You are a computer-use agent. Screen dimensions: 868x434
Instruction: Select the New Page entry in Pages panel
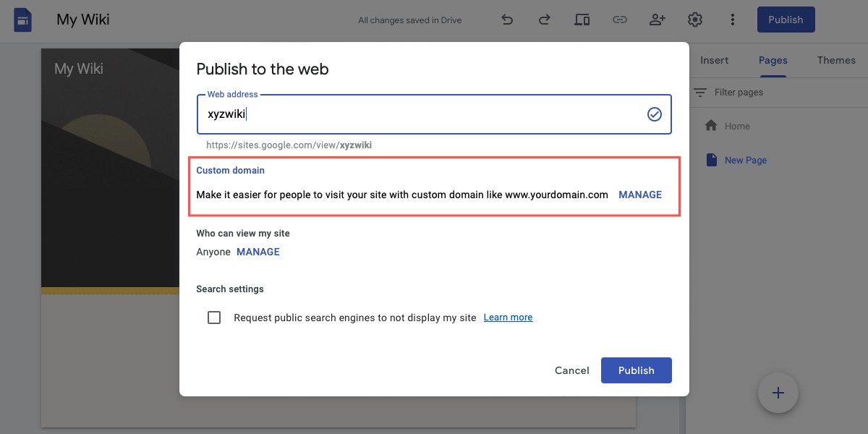click(x=746, y=160)
